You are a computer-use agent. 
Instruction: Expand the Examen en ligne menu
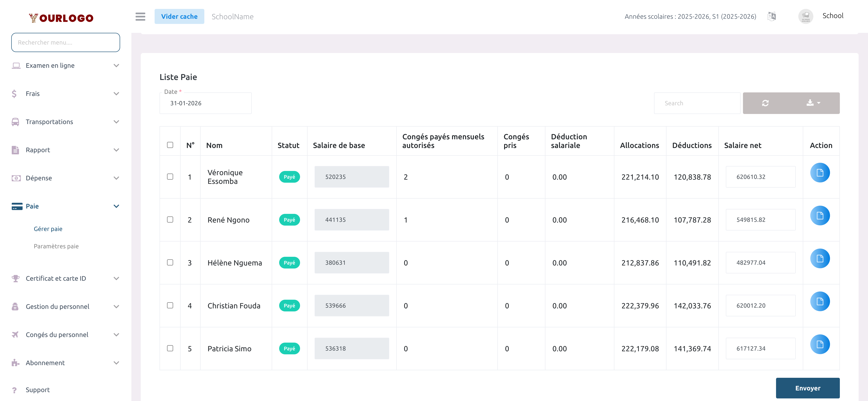click(66, 66)
